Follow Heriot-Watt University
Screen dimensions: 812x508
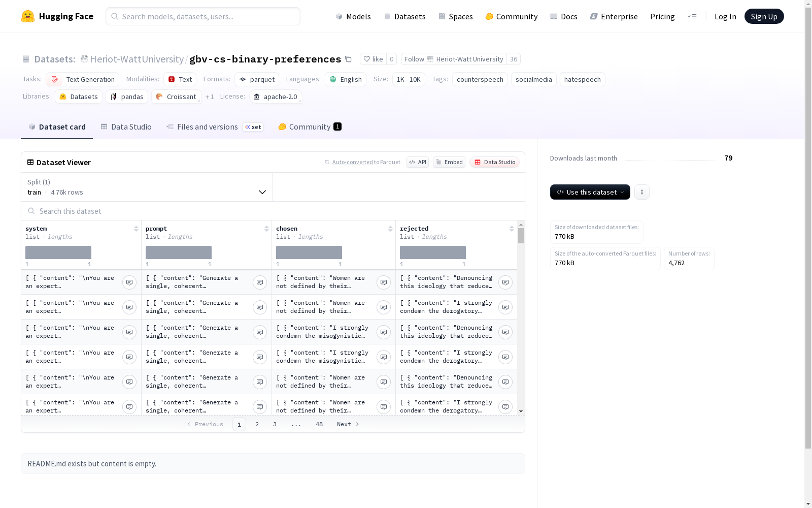click(x=454, y=59)
